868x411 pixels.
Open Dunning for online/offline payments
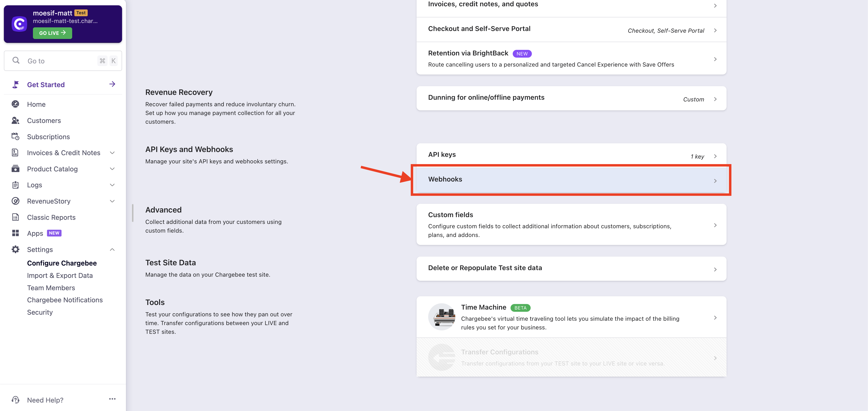[571, 98]
